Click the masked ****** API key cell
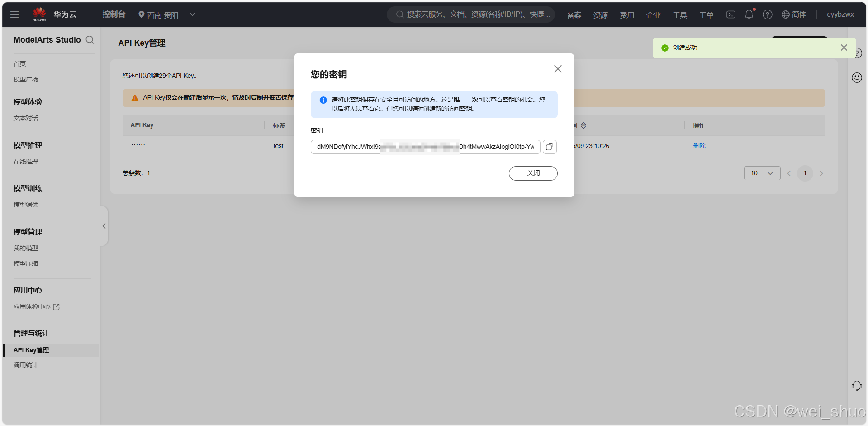868x426 pixels. (x=138, y=146)
